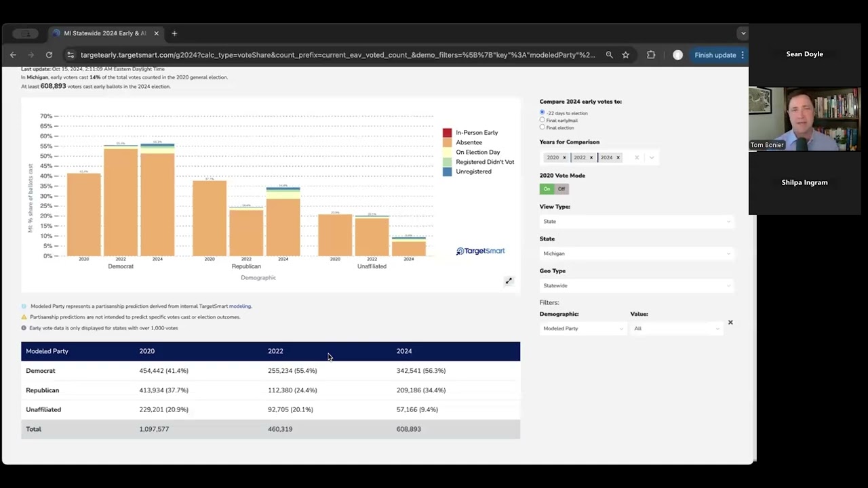This screenshot has width=868, height=488.
Task: Click the Finish update button
Action: coord(715,55)
